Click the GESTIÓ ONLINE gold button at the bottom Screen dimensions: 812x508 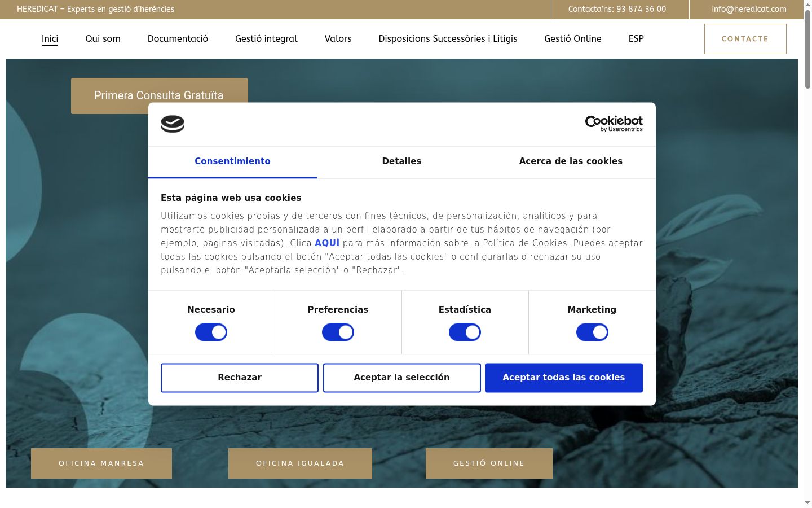pos(489,463)
